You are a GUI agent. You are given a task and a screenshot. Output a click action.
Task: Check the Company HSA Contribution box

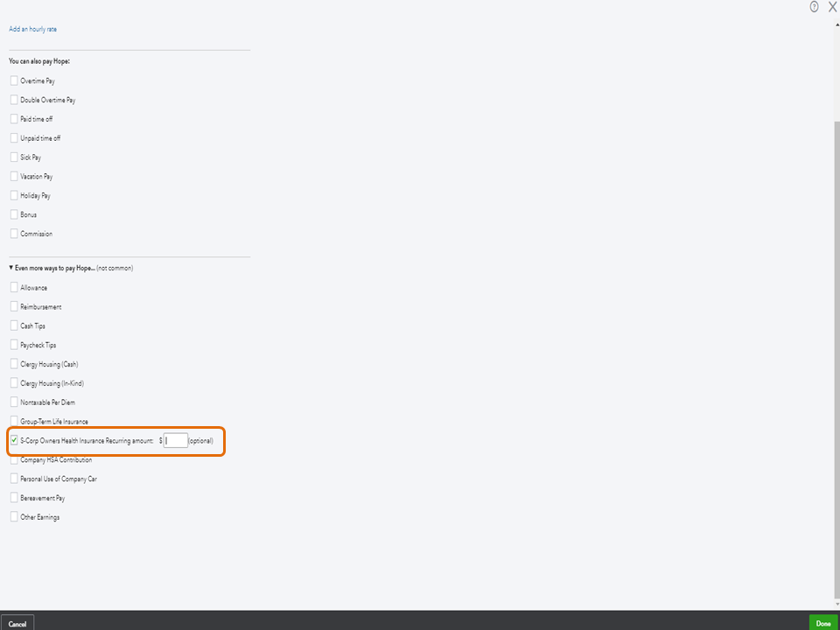point(14,460)
